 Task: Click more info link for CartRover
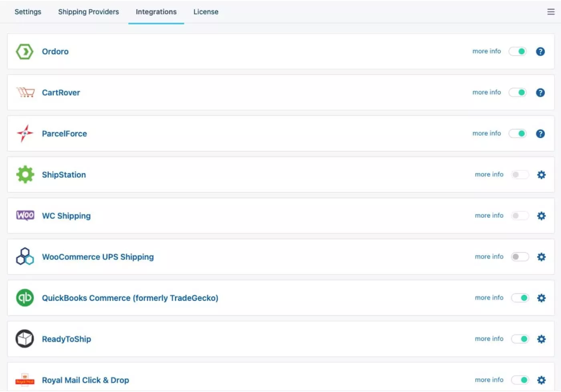click(x=486, y=92)
